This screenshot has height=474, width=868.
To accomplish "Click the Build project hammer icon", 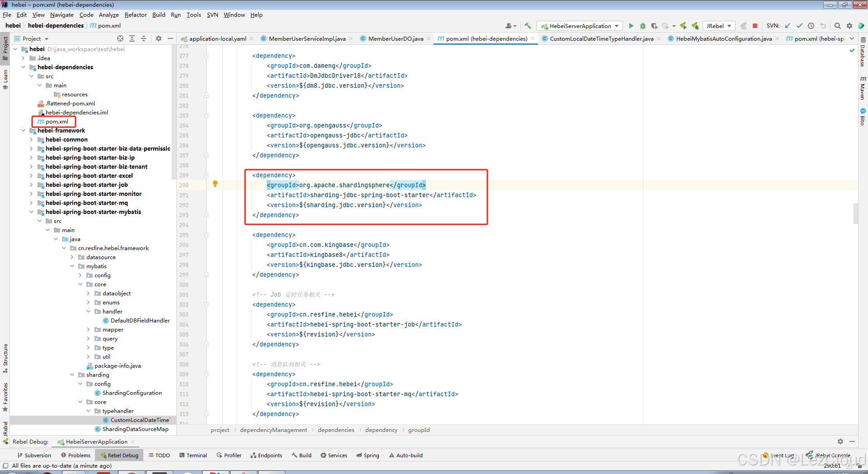I will pyautogui.click(x=528, y=26).
